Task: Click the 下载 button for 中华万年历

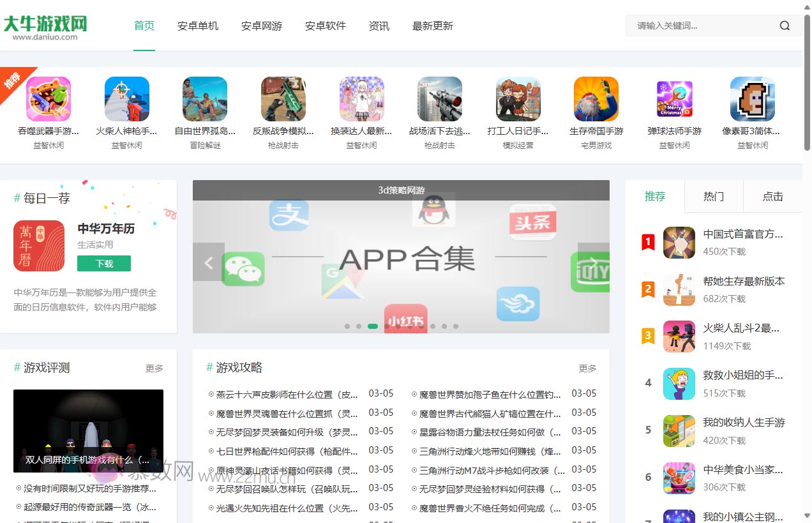Action: [103, 263]
